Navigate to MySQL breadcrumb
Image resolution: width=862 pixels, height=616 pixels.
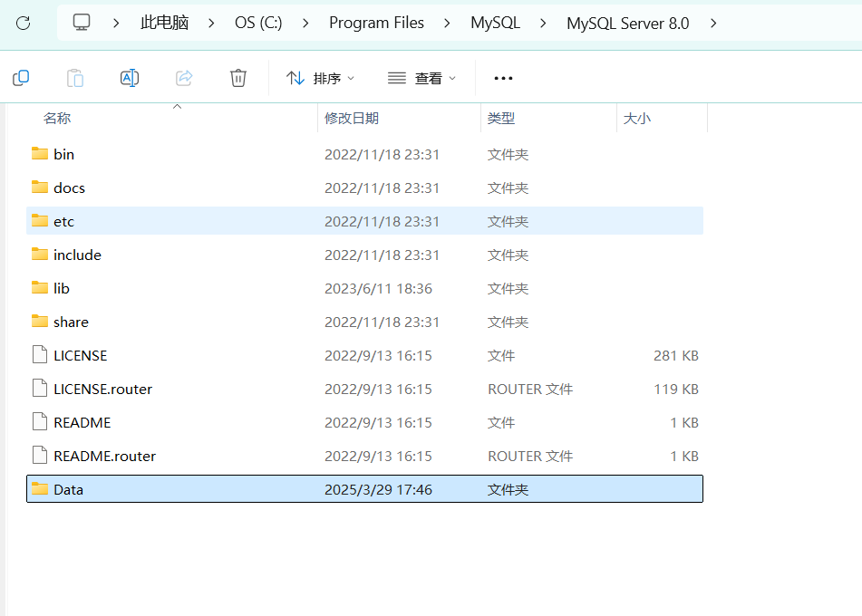coord(495,23)
